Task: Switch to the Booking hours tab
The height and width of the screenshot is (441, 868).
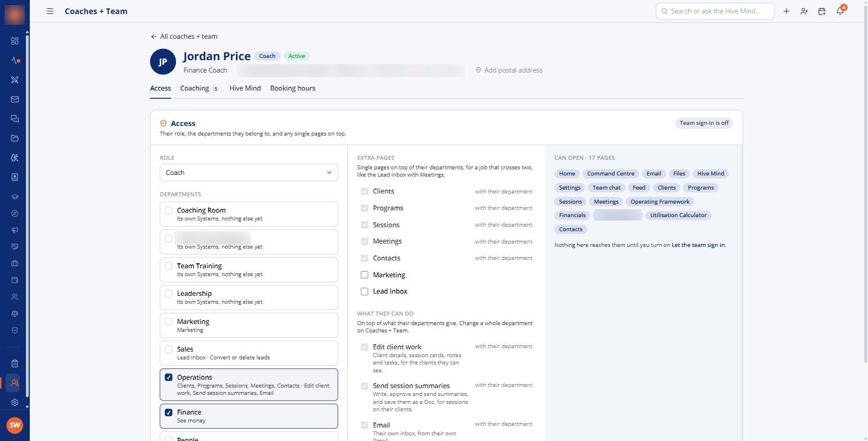Action: click(x=292, y=88)
